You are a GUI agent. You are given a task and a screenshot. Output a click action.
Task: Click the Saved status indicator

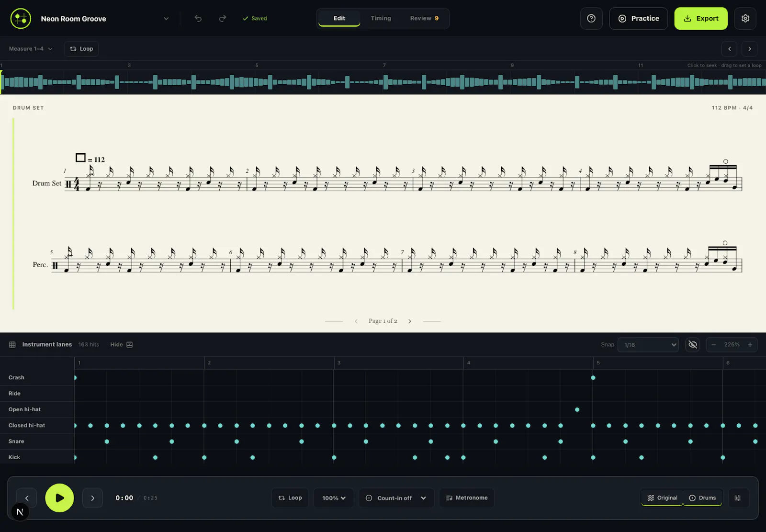pos(255,19)
